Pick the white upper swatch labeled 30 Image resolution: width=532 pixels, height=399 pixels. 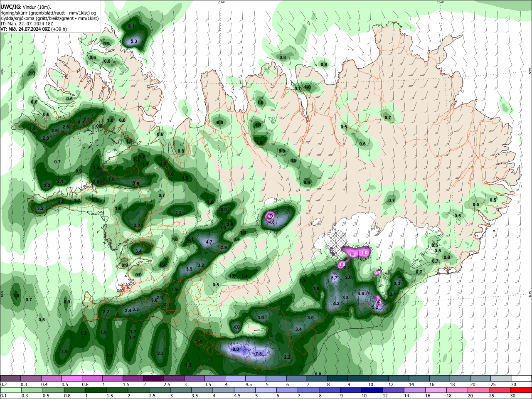(521, 379)
